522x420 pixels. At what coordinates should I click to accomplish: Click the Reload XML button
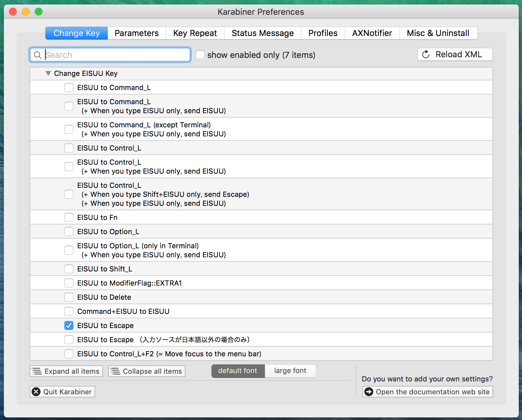[455, 54]
